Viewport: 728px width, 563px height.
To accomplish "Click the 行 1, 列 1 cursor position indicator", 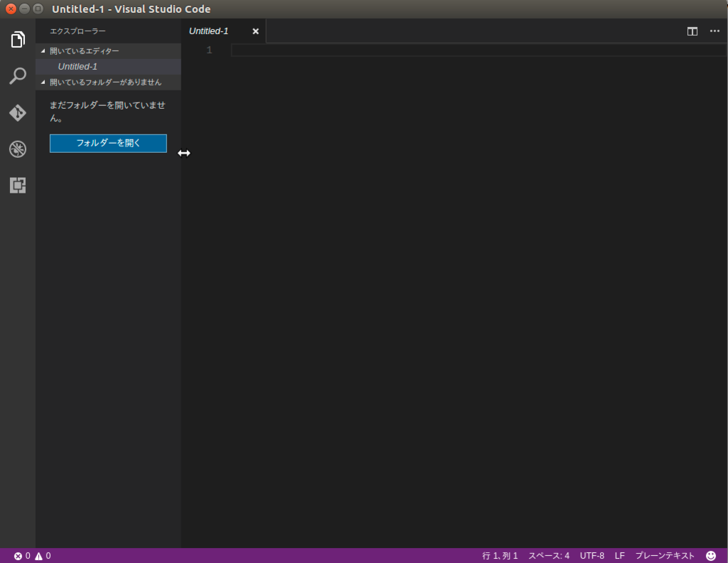I will [500, 556].
